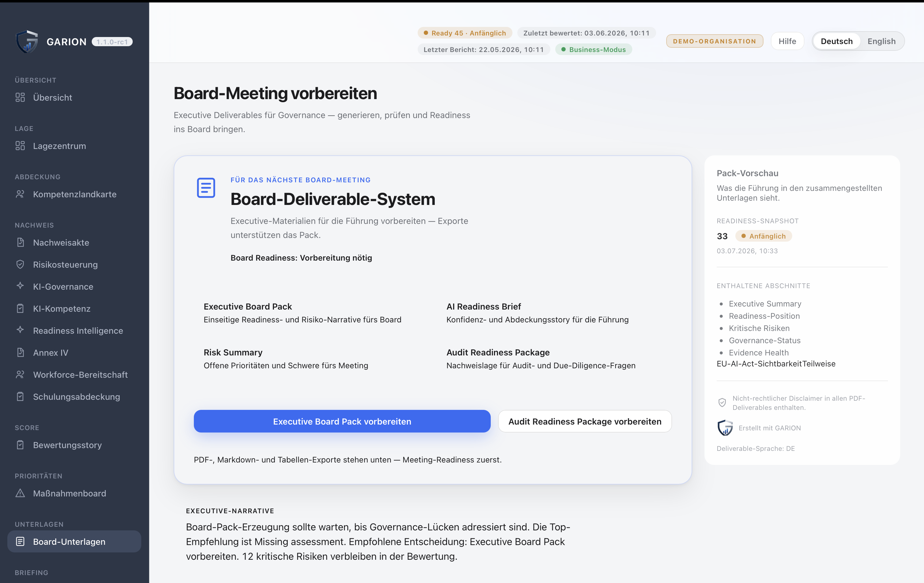This screenshot has width=924, height=583.
Task: Click the shield check icon beside disclaimer
Action: (x=722, y=403)
